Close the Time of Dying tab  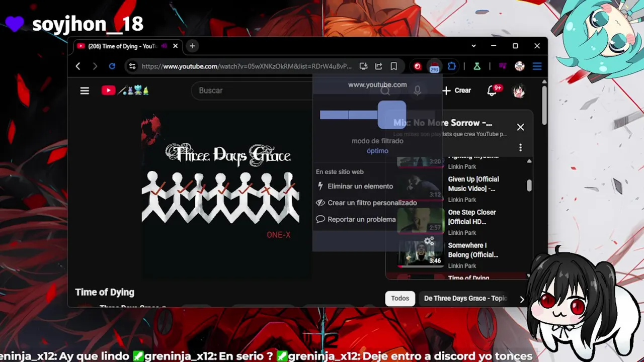tap(175, 46)
